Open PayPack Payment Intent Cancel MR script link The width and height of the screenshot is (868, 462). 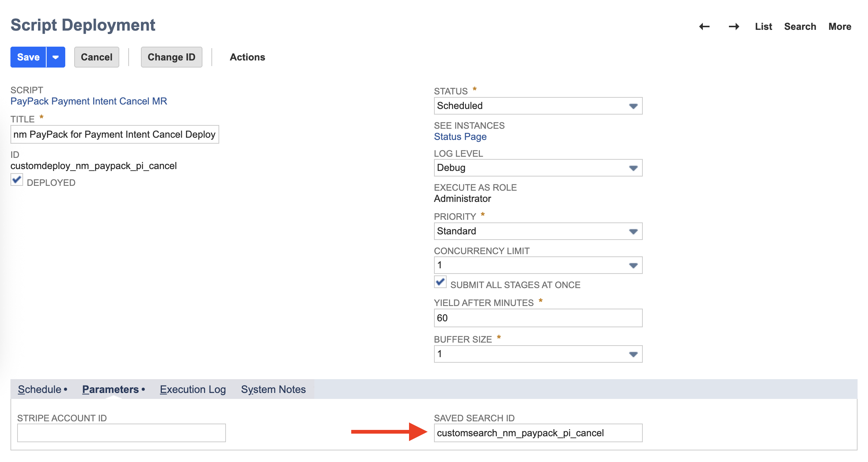[x=89, y=101]
